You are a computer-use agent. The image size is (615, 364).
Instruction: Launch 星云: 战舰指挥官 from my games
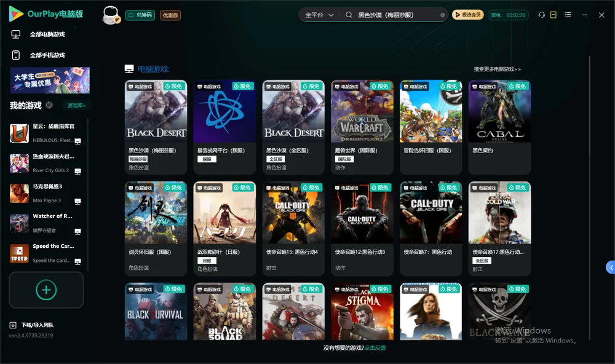click(x=46, y=133)
